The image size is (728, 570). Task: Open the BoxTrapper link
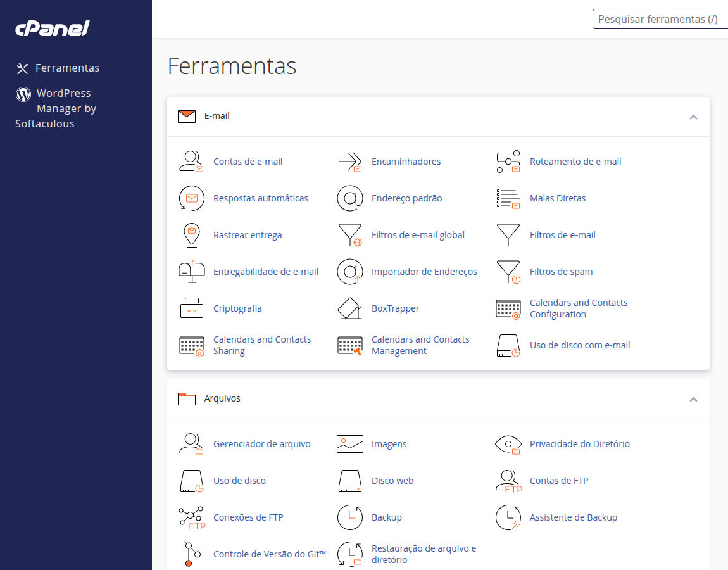(x=395, y=308)
